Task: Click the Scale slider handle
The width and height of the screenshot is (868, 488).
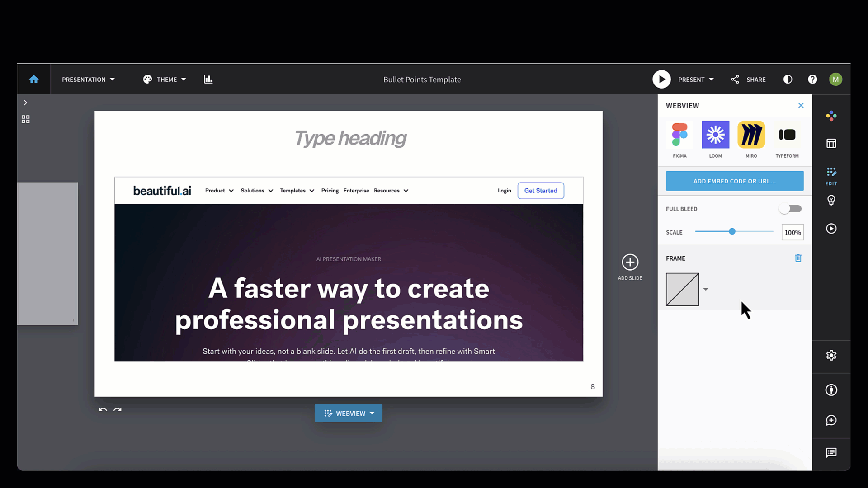Action: tap(732, 231)
